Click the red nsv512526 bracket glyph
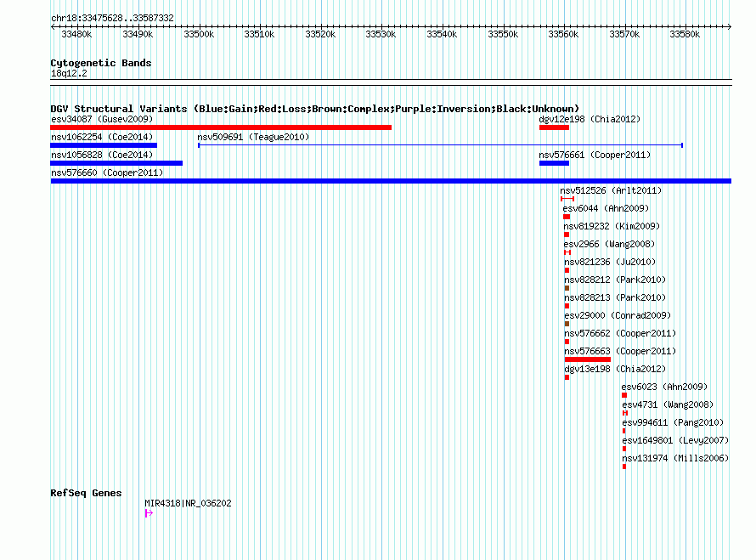Image resolution: width=756 pixels, height=560 pixels. coord(567,199)
